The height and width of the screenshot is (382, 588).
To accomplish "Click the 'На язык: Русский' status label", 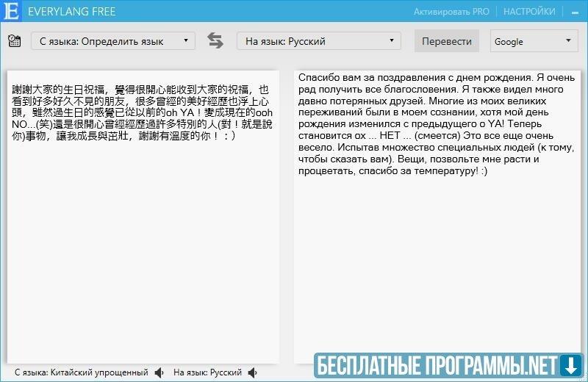I will pyautogui.click(x=207, y=372).
